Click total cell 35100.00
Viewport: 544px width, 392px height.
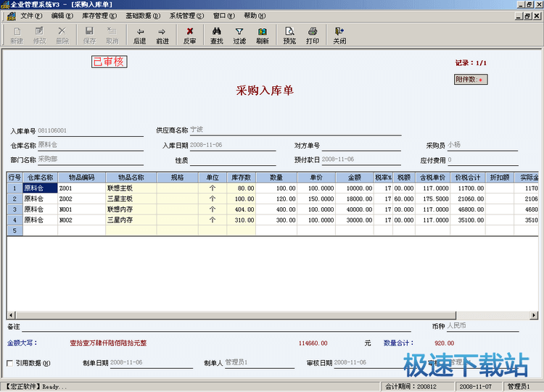pyautogui.click(x=468, y=220)
